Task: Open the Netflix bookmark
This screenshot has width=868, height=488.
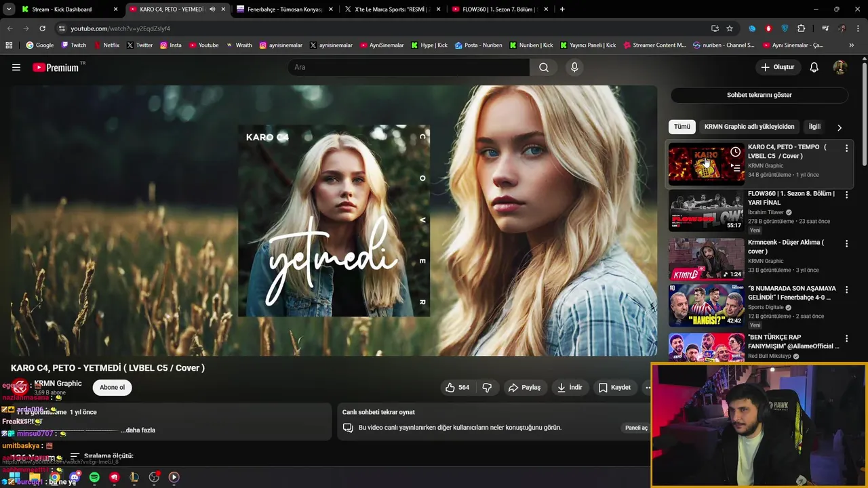Action: pos(106,45)
